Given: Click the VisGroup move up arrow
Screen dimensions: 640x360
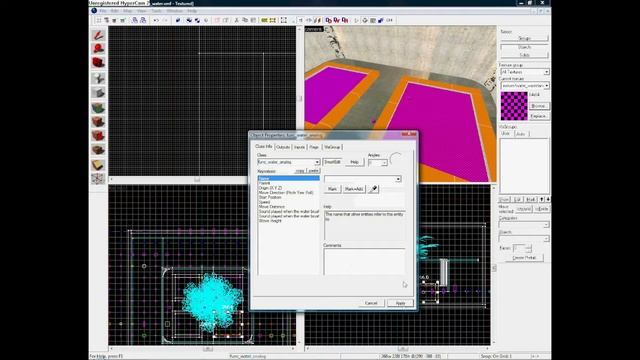Looking at the screenshot, I should point(542,199).
